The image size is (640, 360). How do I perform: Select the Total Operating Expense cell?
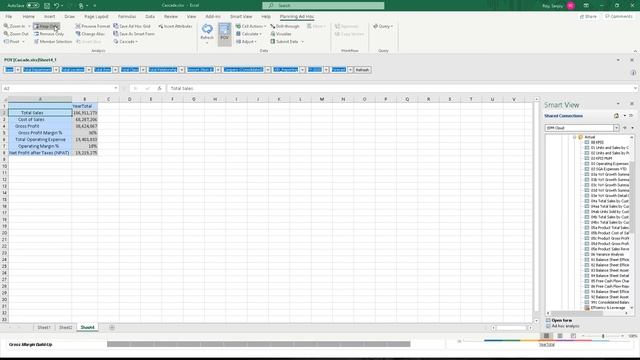click(40, 140)
